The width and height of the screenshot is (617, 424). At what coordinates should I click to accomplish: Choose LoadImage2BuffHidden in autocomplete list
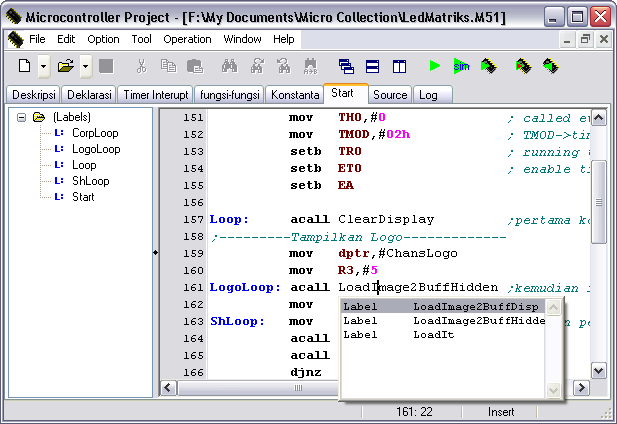pyautogui.click(x=443, y=321)
